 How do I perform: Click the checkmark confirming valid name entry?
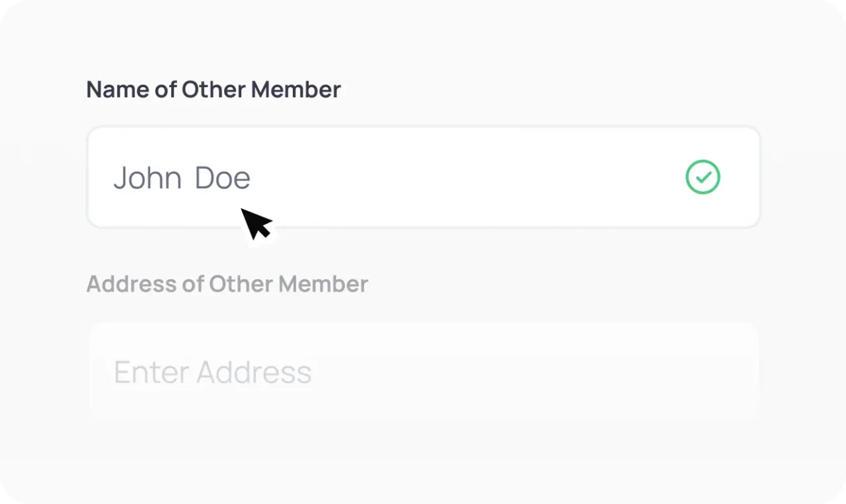click(x=703, y=177)
